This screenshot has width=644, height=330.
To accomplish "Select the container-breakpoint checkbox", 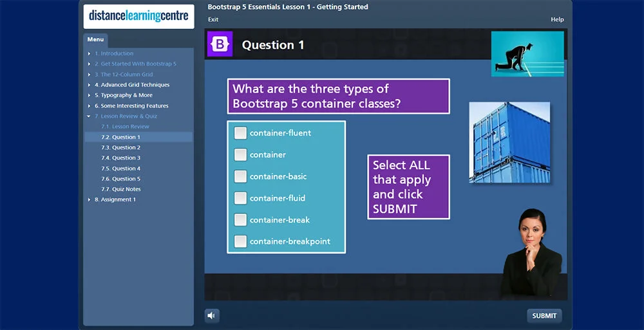I will click(x=240, y=242).
